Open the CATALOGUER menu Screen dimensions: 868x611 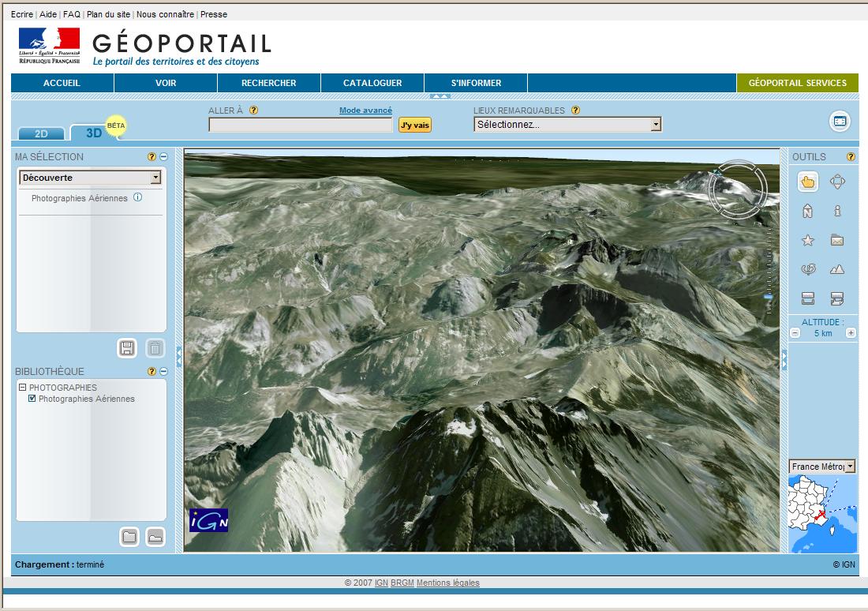pyautogui.click(x=372, y=83)
